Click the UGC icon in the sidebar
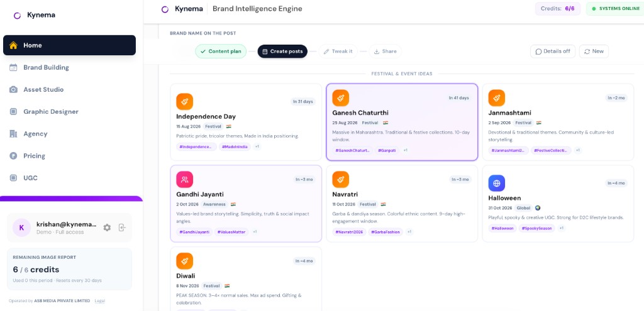This screenshot has height=311, width=644. tap(14, 178)
